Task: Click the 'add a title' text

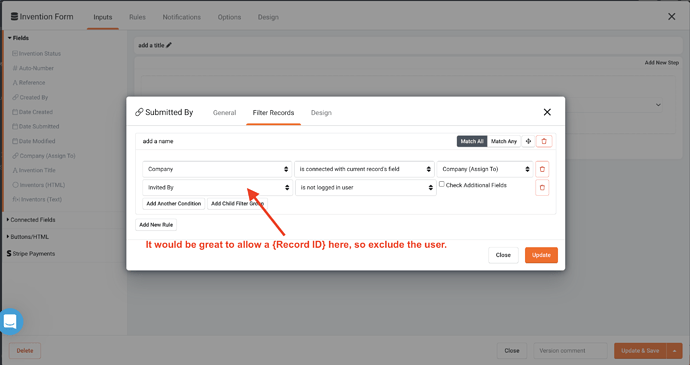Action: 151,45
